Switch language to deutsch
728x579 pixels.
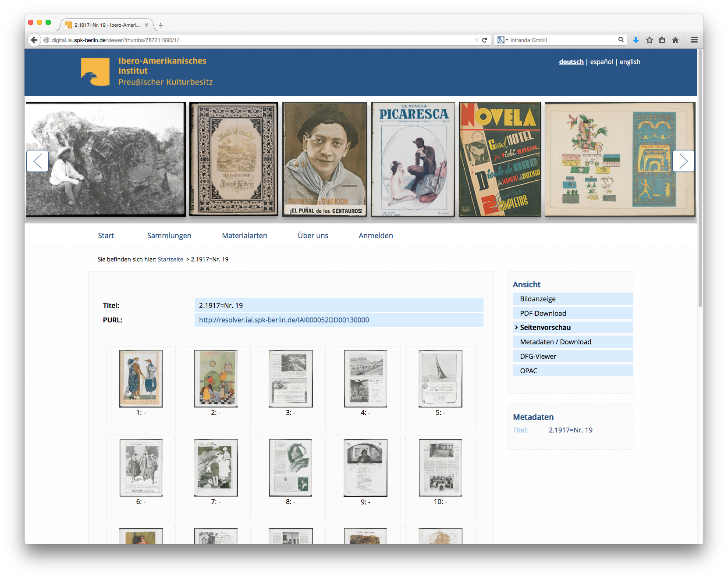(x=571, y=62)
